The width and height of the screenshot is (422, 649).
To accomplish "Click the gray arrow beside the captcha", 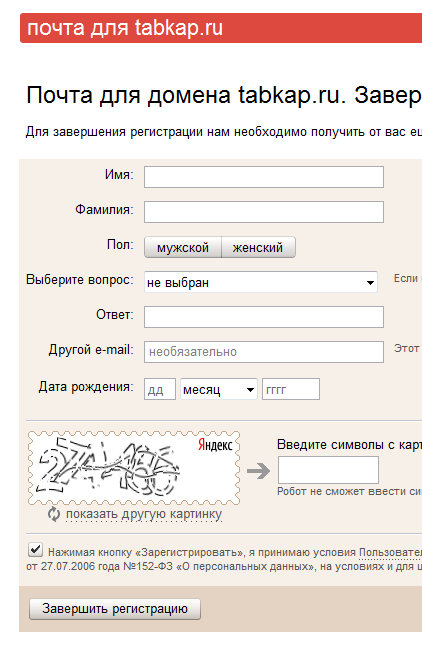I will click(x=259, y=471).
